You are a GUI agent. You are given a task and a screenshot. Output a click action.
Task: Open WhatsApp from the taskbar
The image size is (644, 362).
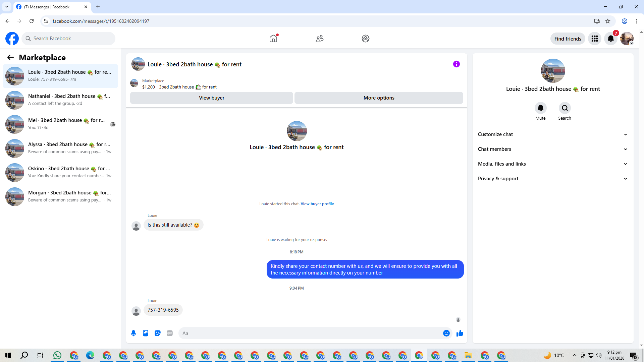(x=57, y=355)
